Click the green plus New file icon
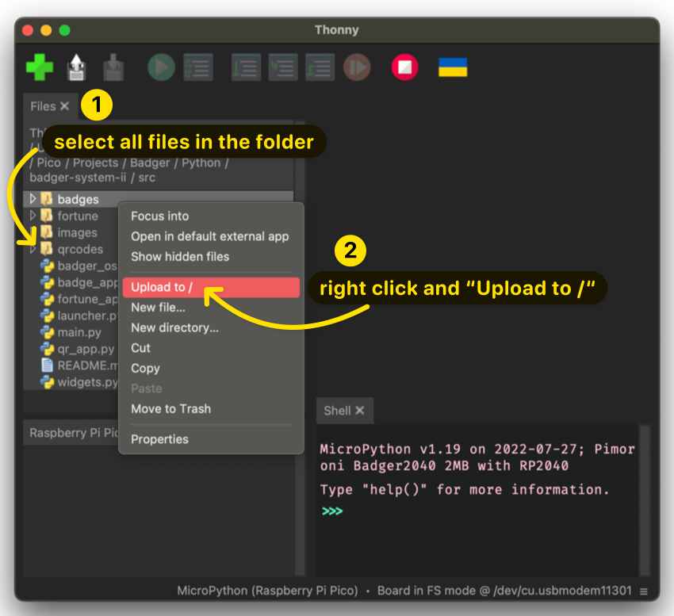Viewport: 674px width, 616px height. 40,67
